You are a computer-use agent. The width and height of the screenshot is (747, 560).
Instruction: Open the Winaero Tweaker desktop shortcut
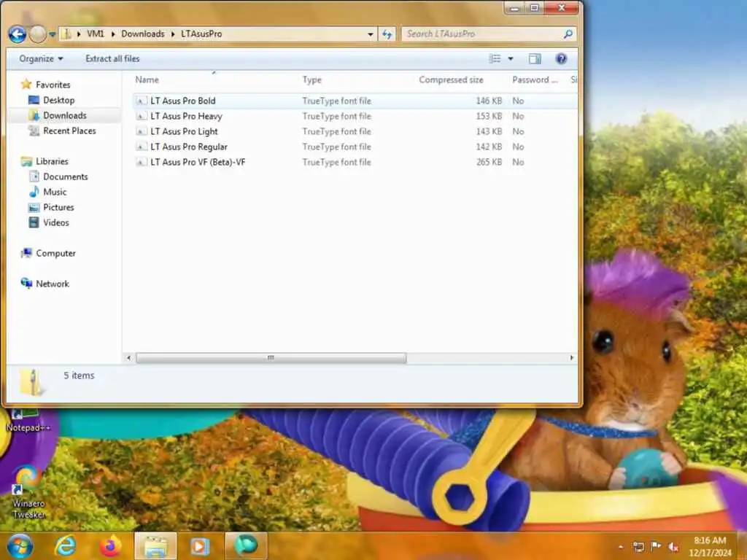tap(28, 492)
